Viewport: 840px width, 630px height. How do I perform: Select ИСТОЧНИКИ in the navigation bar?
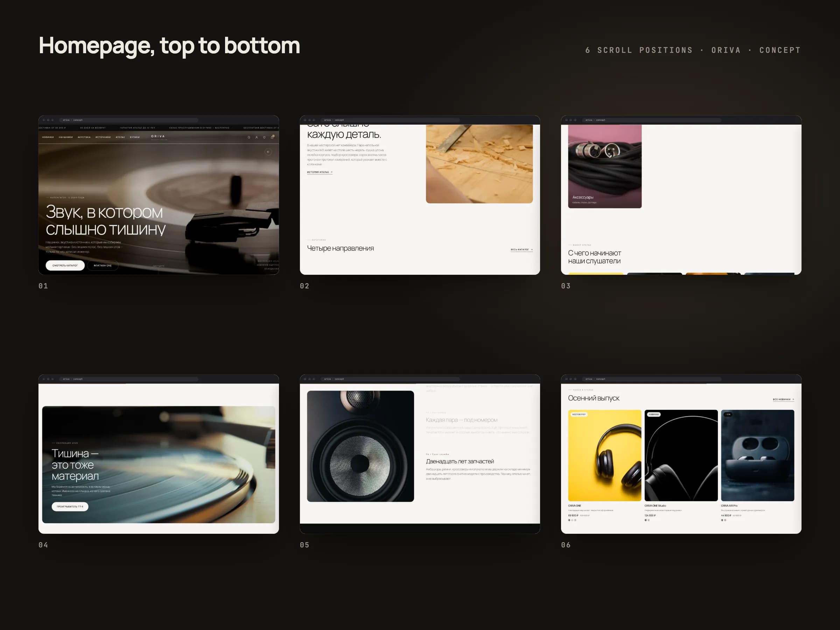tap(103, 137)
